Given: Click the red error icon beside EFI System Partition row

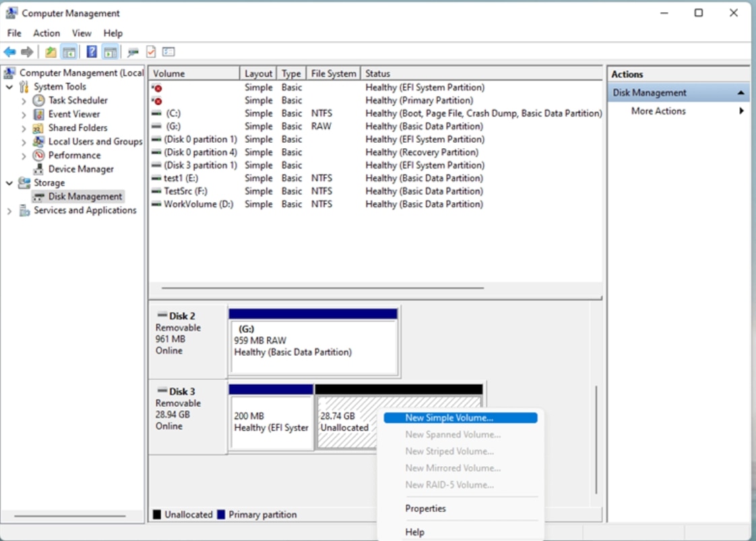Looking at the screenshot, I should (x=157, y=88).
